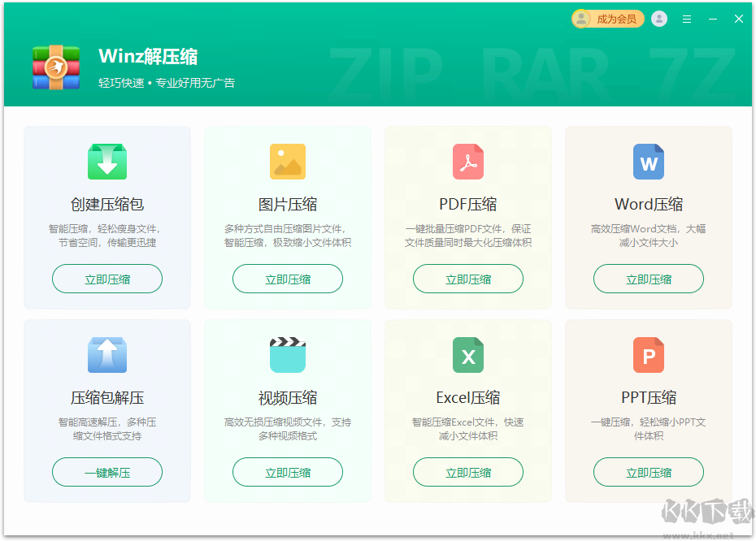Click the Winz app logo icon
The height and width of the screenshot is (541, 756).
(x=56, y=67)
